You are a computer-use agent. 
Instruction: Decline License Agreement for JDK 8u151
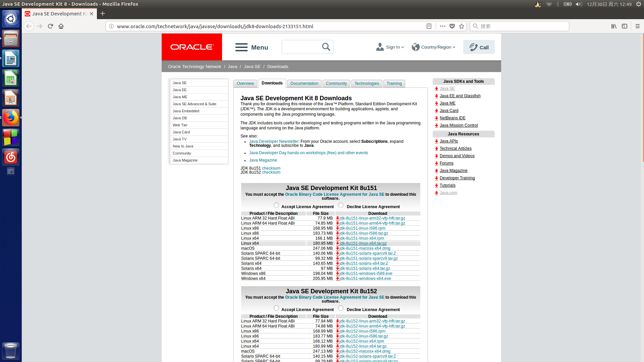[x=341, y=205]
